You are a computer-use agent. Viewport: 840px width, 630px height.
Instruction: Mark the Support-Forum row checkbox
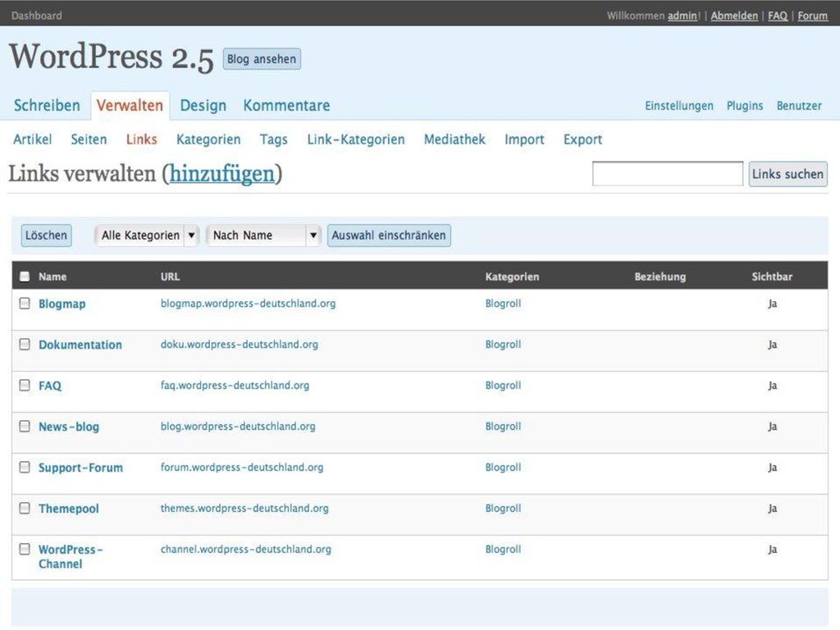click(25, 467)
